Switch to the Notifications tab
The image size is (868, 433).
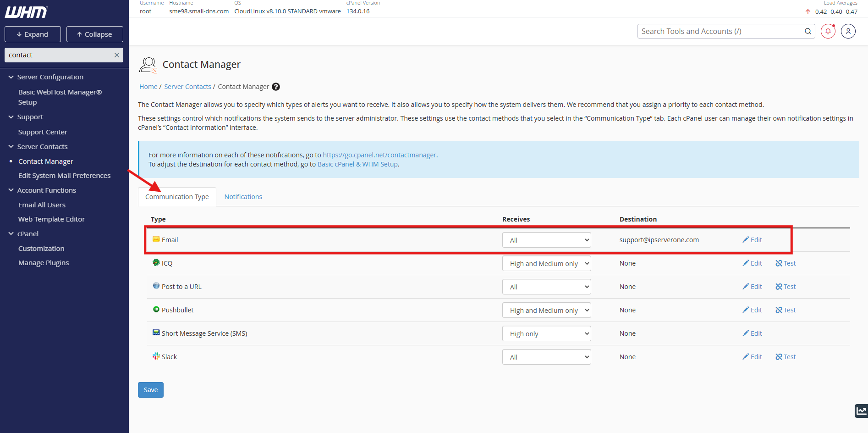243,197
